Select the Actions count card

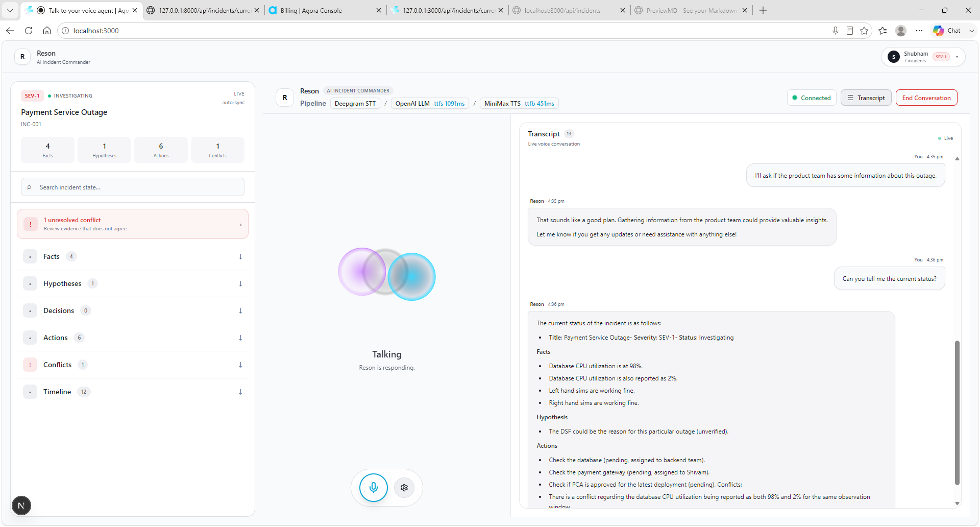pyautogui.click(x=161, y=150)
